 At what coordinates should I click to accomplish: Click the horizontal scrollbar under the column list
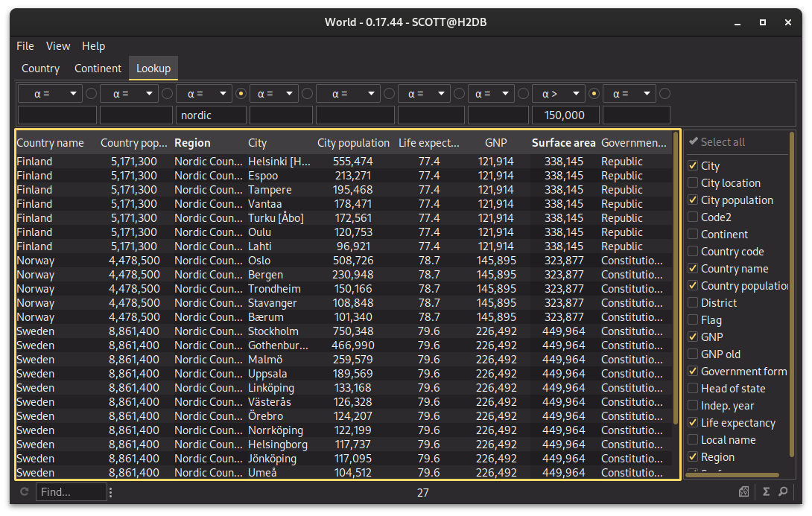pos(733,475)
